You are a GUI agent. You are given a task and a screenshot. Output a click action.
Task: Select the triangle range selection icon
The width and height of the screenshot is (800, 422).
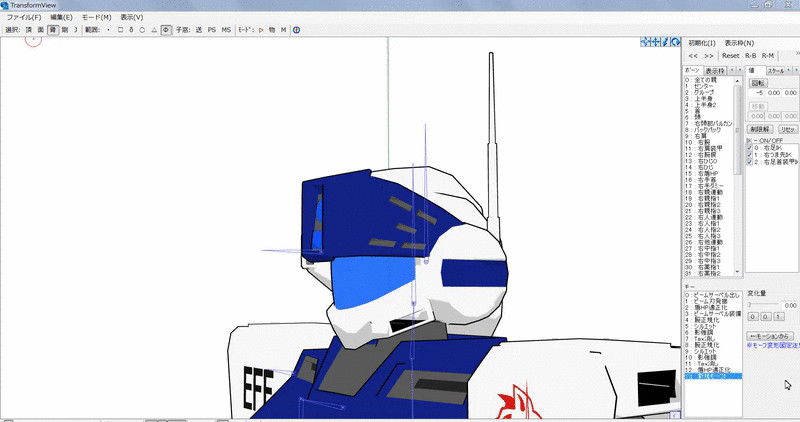153,30
